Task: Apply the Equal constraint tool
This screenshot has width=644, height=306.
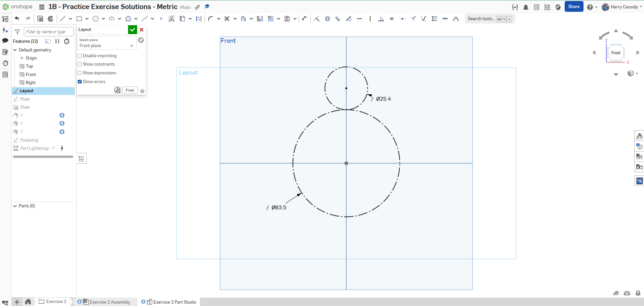Action: pos(392,19)
